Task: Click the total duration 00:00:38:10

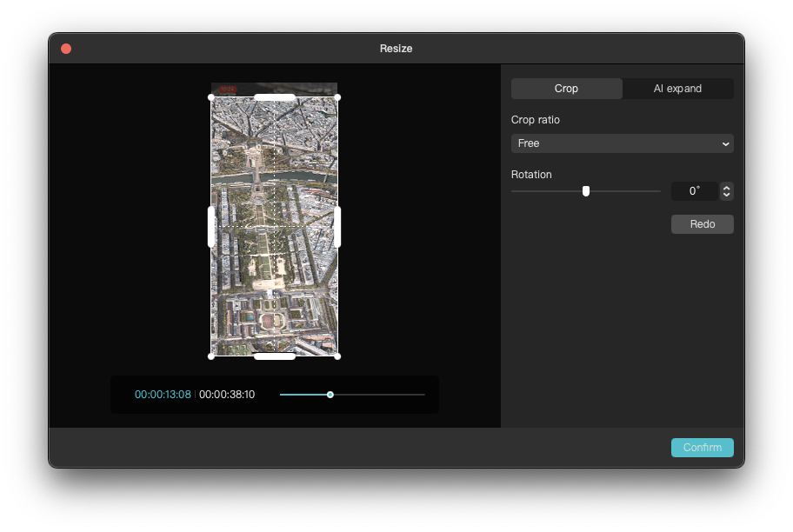Action: click(x=227, y=395)
